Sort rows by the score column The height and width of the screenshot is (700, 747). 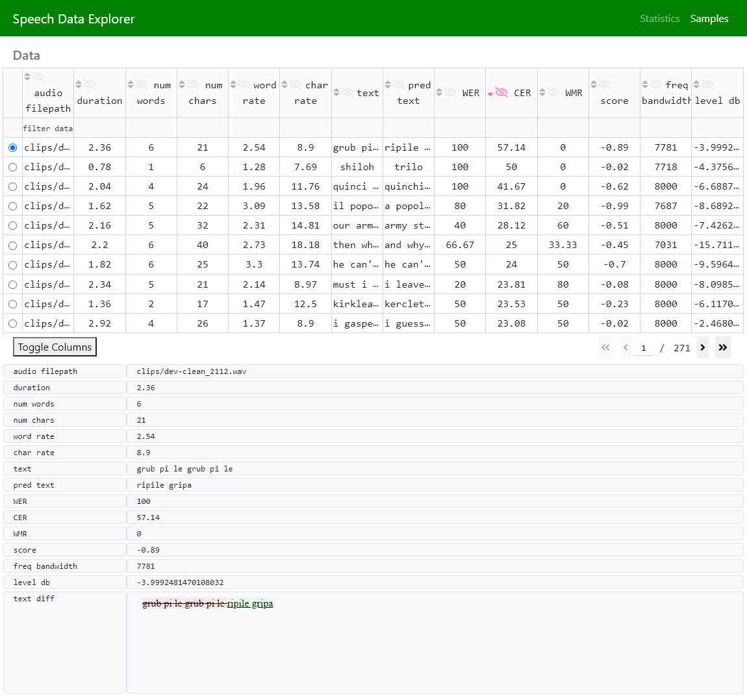(x=594, y=84)
